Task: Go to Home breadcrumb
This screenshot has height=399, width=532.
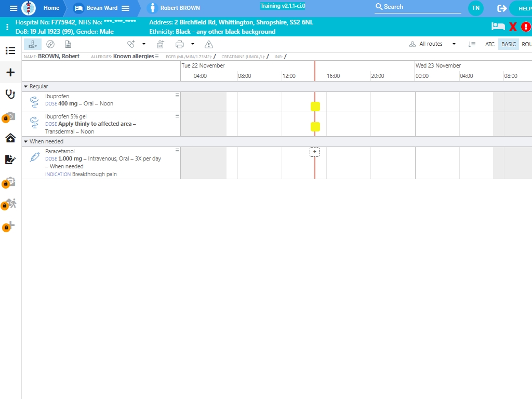Action: click(x=51, y=8)
